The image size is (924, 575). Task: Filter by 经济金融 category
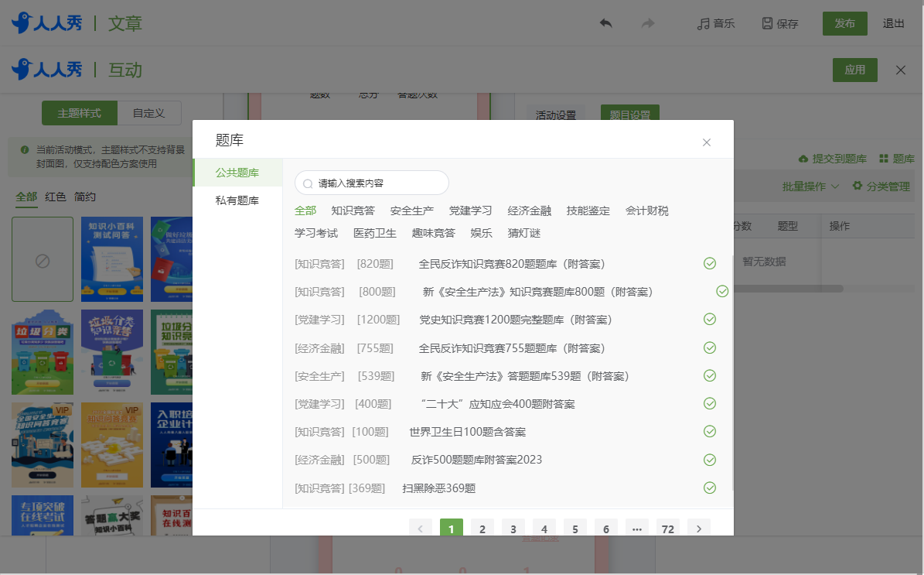529,210
